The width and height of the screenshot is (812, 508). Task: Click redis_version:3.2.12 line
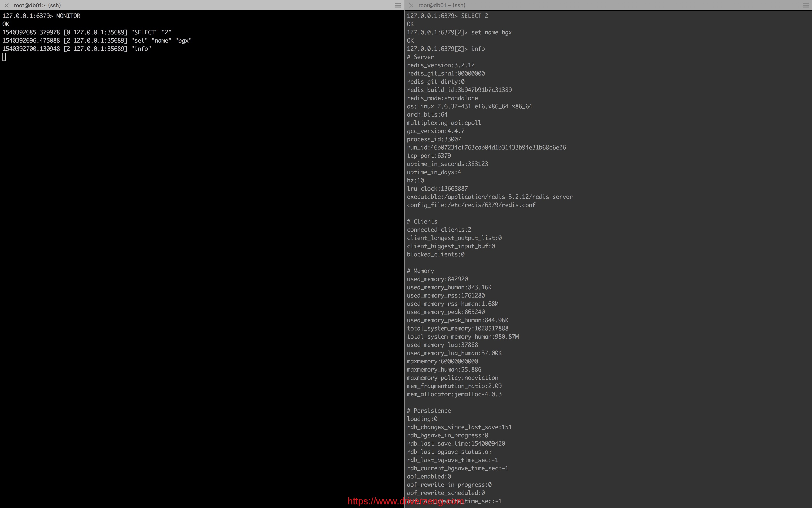point(441,65)
